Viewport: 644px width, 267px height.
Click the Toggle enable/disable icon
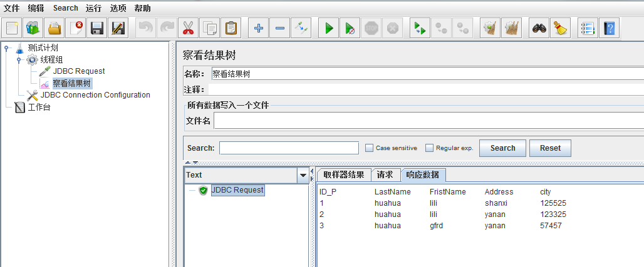(301, 28)
